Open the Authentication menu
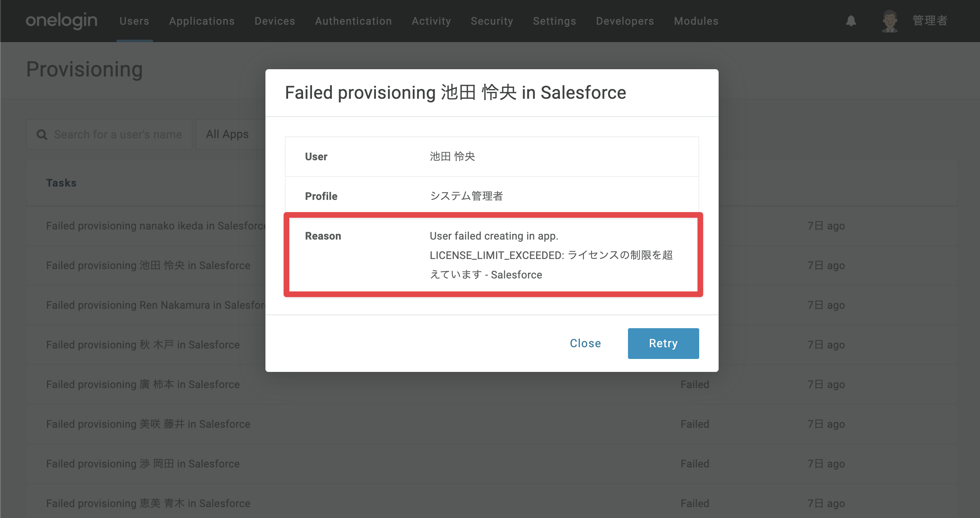Screen dimensions: 980x518 tap(353, 21)
